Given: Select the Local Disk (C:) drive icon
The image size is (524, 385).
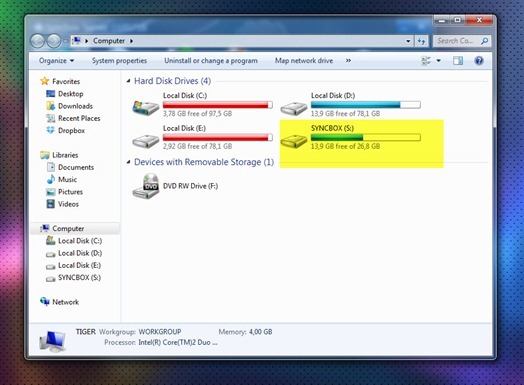Looking at the screenshot, I should (x=145, y=107).
